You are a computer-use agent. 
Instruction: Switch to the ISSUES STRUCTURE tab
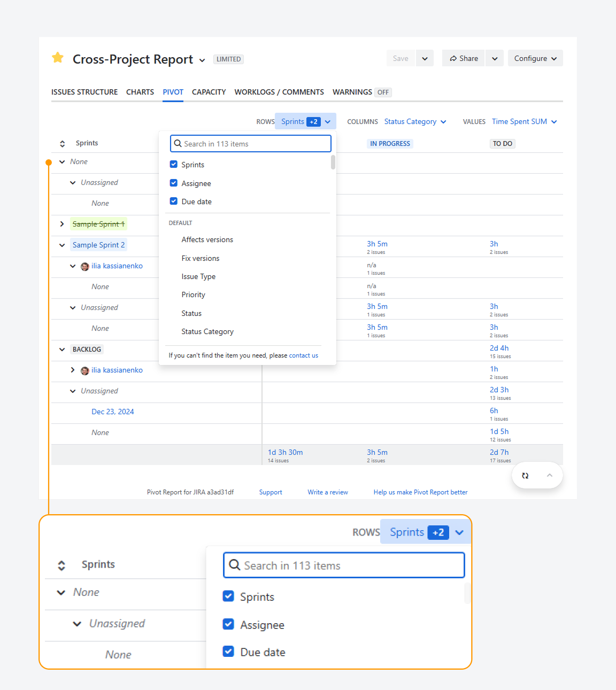tap(84, 92)
